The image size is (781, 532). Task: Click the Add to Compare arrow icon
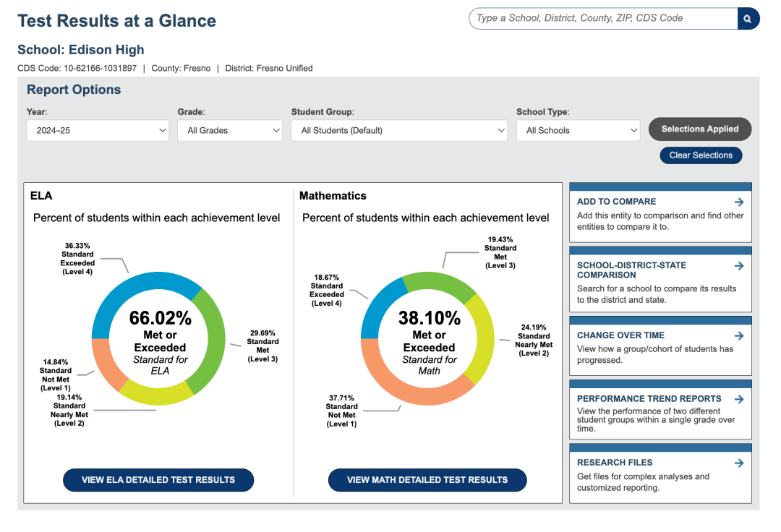click(739, 202)
